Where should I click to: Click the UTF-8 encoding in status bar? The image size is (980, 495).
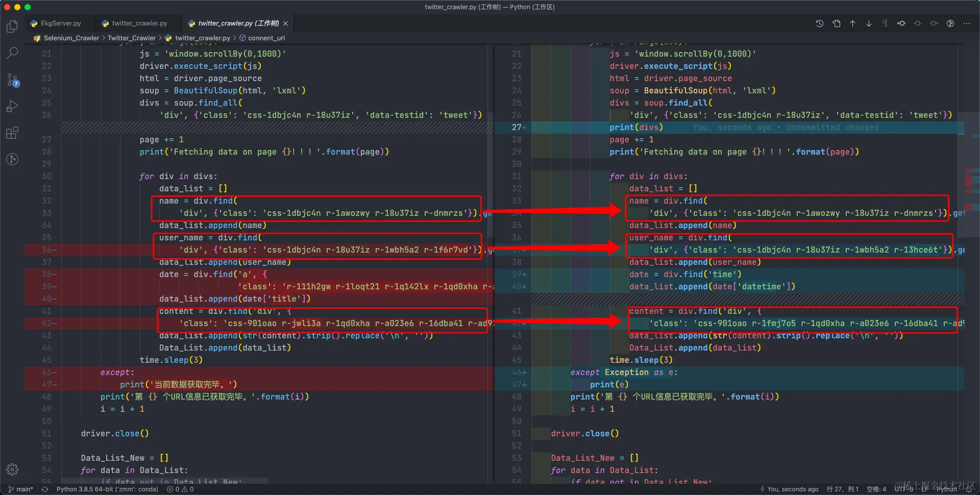(x=903, y=489)
